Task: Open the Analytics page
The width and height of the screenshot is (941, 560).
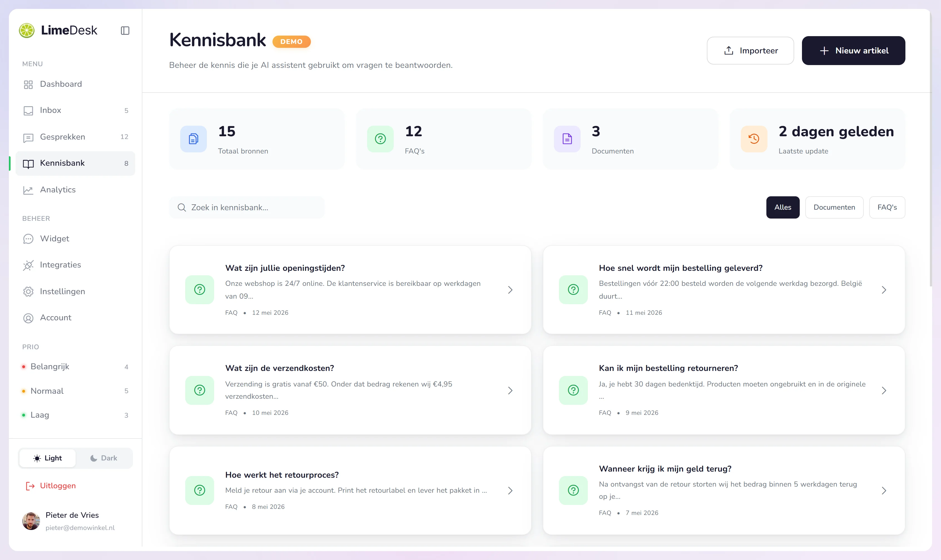Action: click(x=75, y=190)
